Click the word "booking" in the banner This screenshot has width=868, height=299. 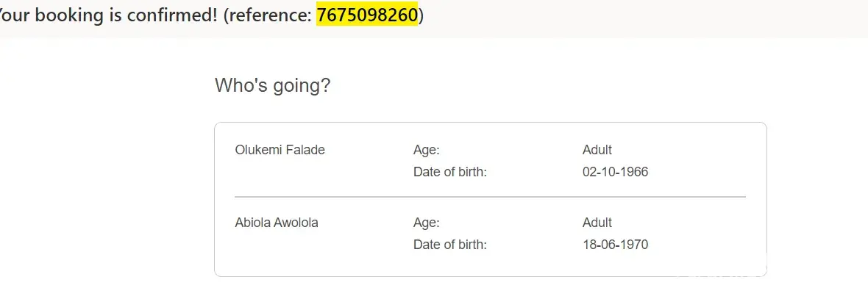click(66, 15)
